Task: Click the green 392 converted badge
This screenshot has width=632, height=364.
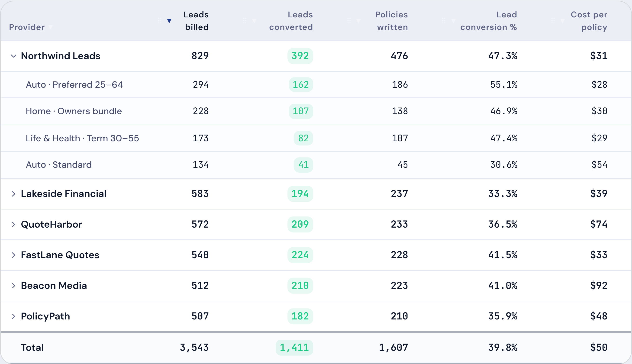Action: (300, 56)
